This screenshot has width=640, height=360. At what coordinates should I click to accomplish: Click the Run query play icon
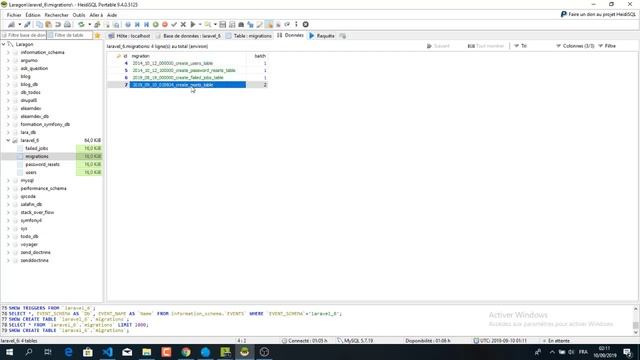pyautogui.click(x=193, y=24)
